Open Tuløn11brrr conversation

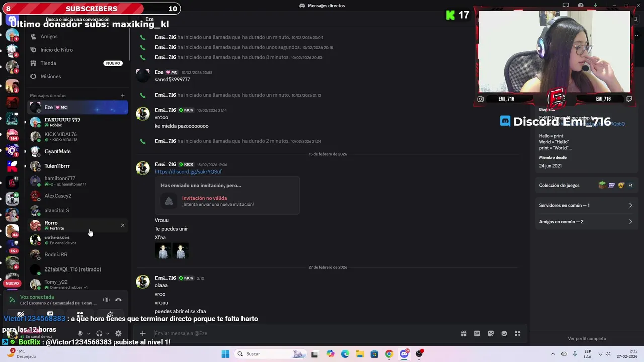pos(77,166)
